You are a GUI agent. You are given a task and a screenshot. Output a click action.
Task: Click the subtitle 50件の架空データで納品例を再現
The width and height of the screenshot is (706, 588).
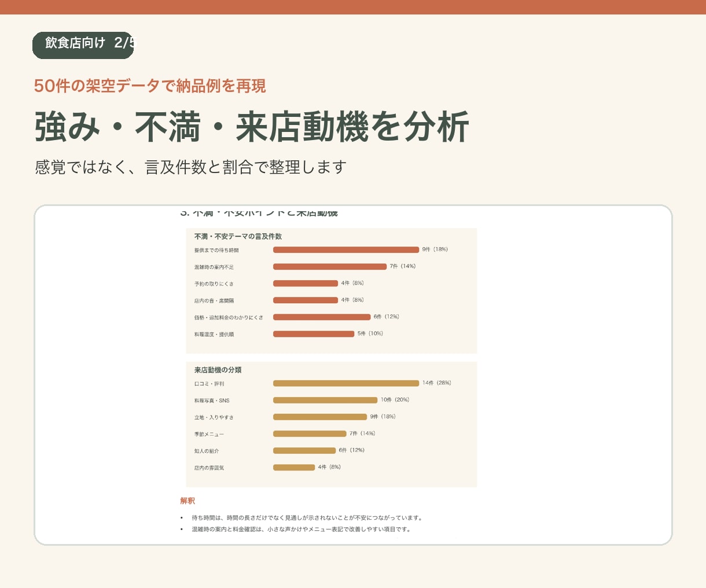(x=150, y=86)
